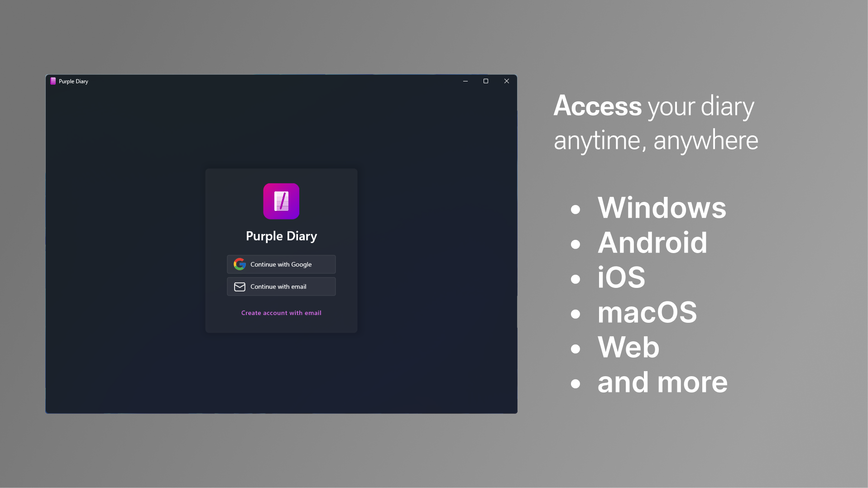Screen dimensions: 868x488
Task: Open Create account with email
Action: tap(281, 312)
